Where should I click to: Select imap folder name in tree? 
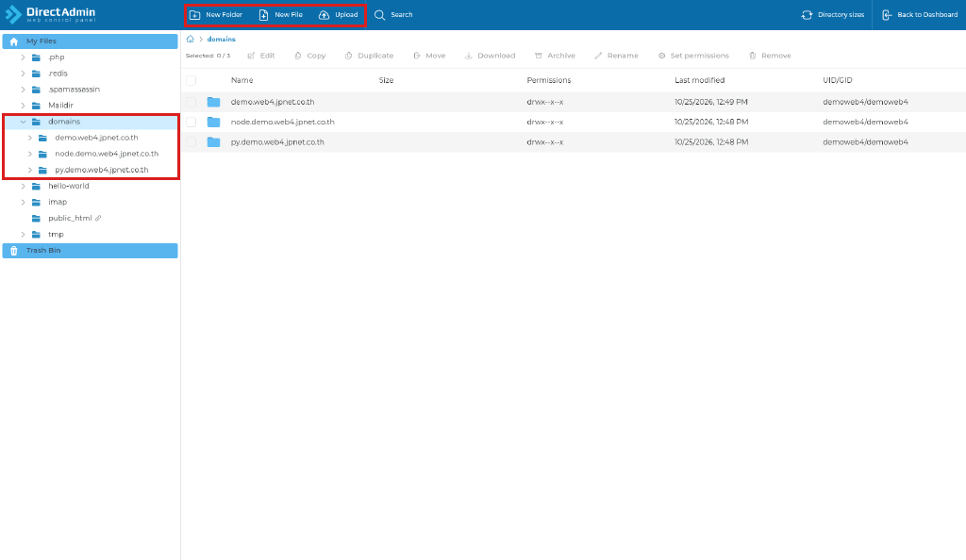click(58, 202)
